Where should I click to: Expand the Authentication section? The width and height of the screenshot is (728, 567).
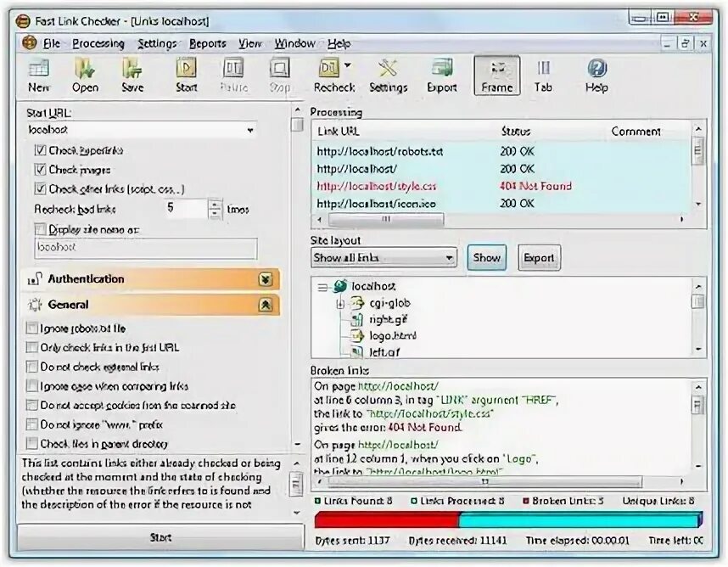(x=266, y=279)
